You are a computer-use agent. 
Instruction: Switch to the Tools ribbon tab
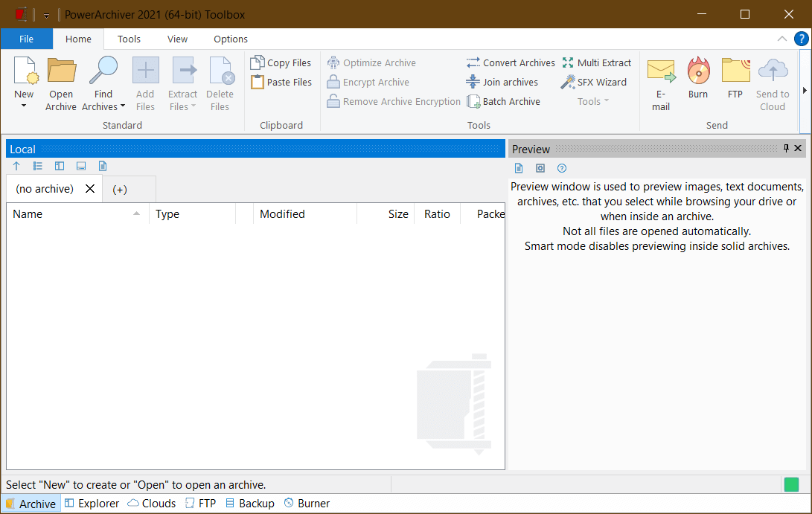[x=129, y=39]
